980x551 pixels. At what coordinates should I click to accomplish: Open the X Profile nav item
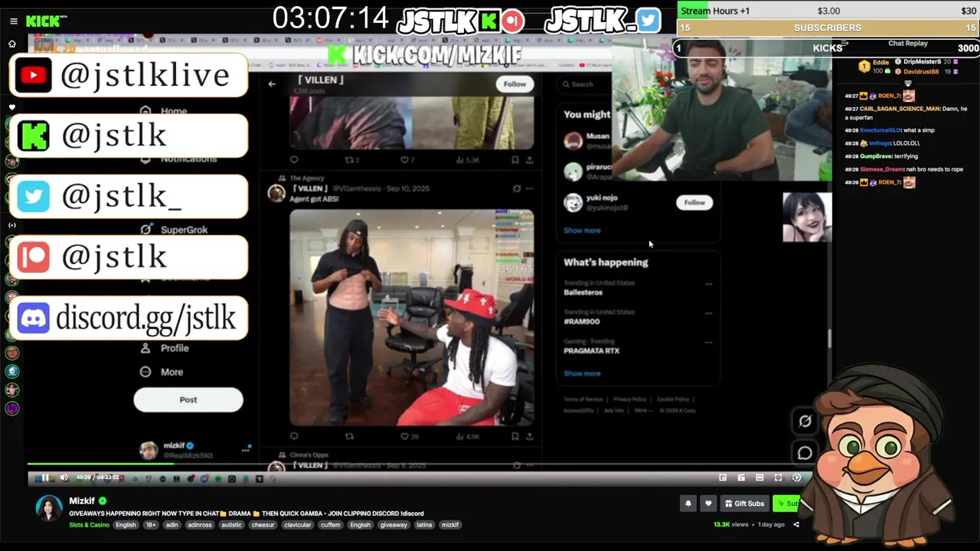coord(165,347)
